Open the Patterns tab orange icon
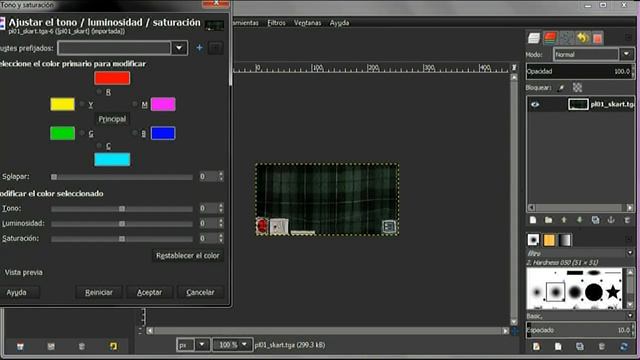Viewport: 640px width, 360px height. pos(549,240)
